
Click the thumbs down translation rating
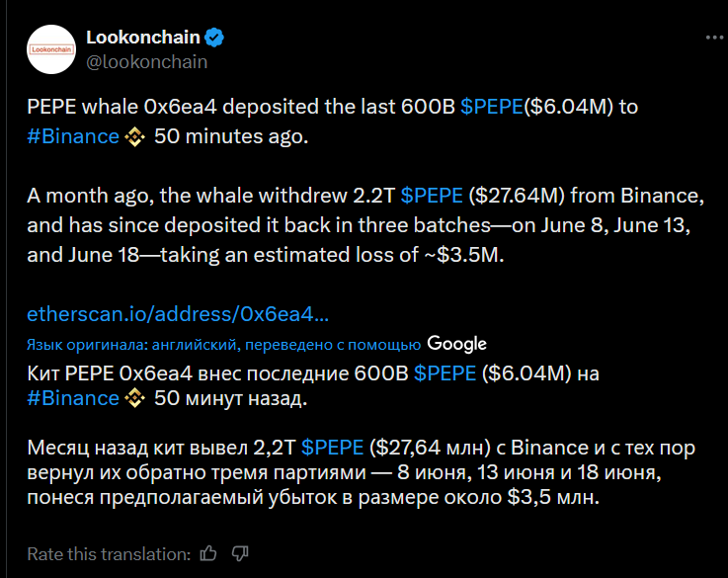click(240, 553)
